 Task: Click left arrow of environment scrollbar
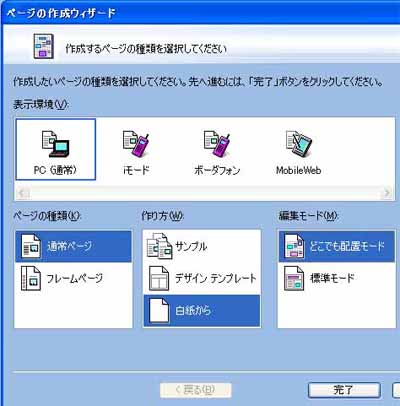23,193
